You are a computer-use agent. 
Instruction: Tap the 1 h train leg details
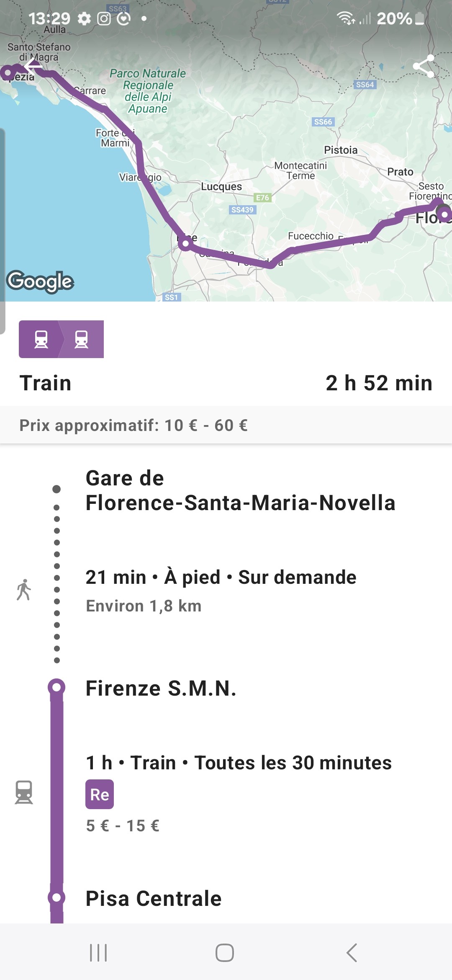[239, 763]
